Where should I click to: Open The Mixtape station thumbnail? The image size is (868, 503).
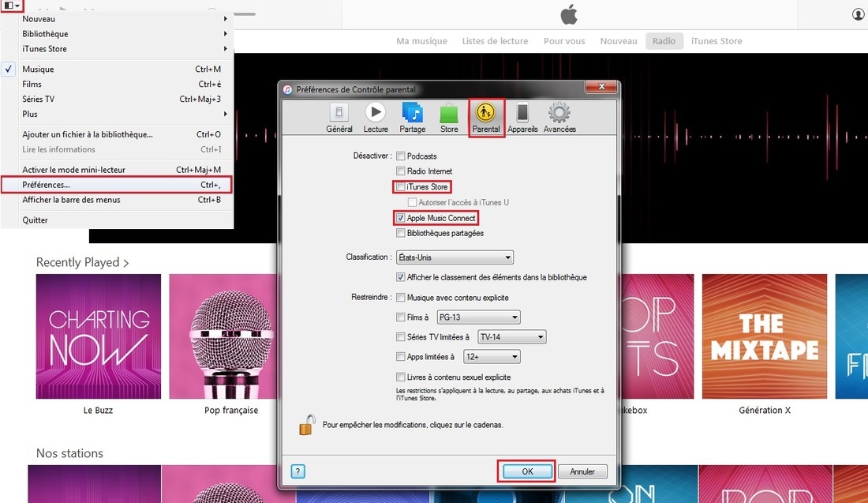765,336
